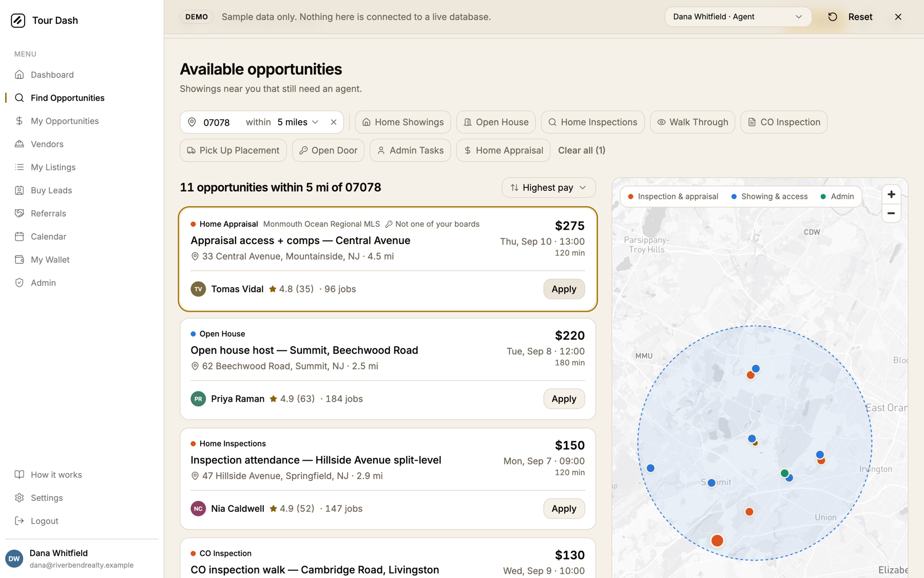924x578 pixels.
Task: Click the Reset circular arrow icon
Action: (833, 17)
